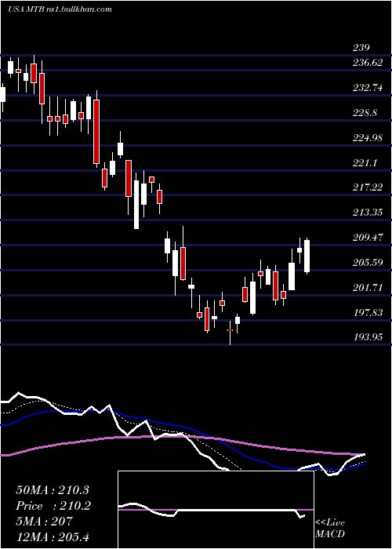The image size is (392, 549).
Task: Click the 209.47 price level label
Action: 367,238
